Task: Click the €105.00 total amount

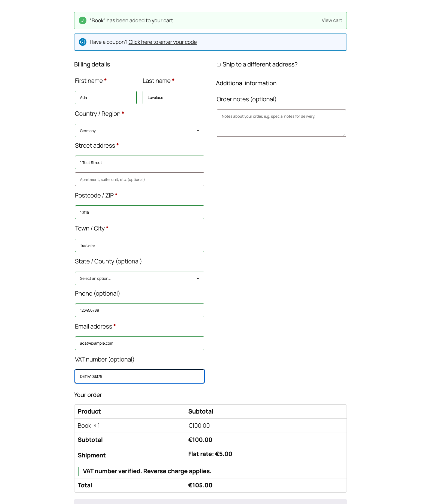Action: 200,485
